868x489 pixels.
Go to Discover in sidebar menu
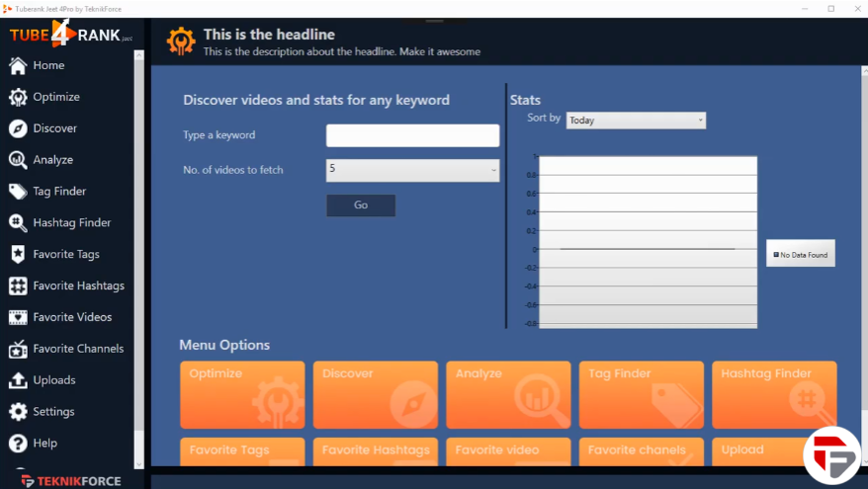click(54, 128)
